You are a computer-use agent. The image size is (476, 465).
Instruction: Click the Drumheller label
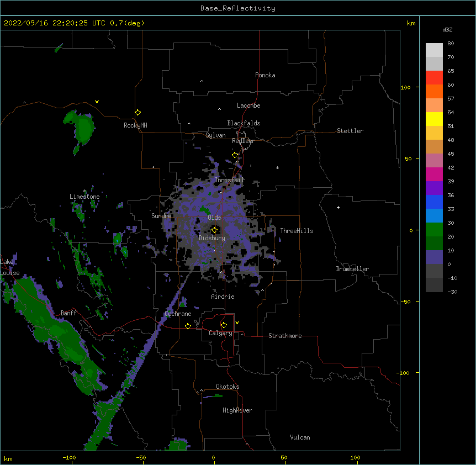click(352, 269)
